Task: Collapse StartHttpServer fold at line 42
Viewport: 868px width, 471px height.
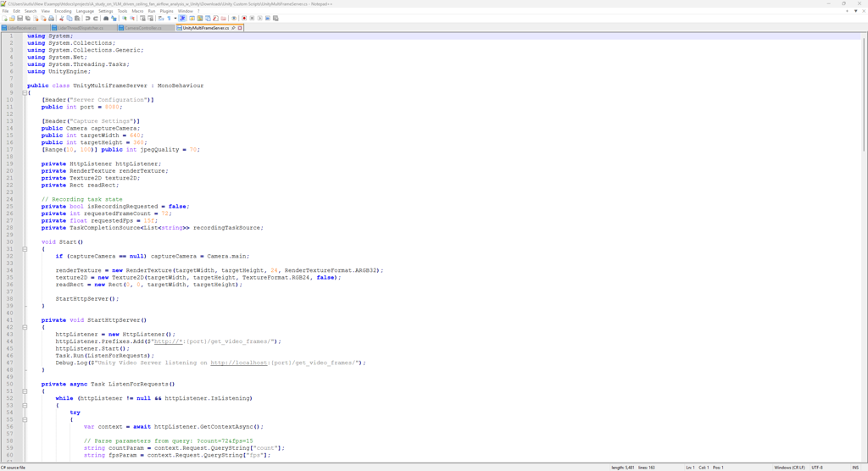Action: click(x=25, y=327)
